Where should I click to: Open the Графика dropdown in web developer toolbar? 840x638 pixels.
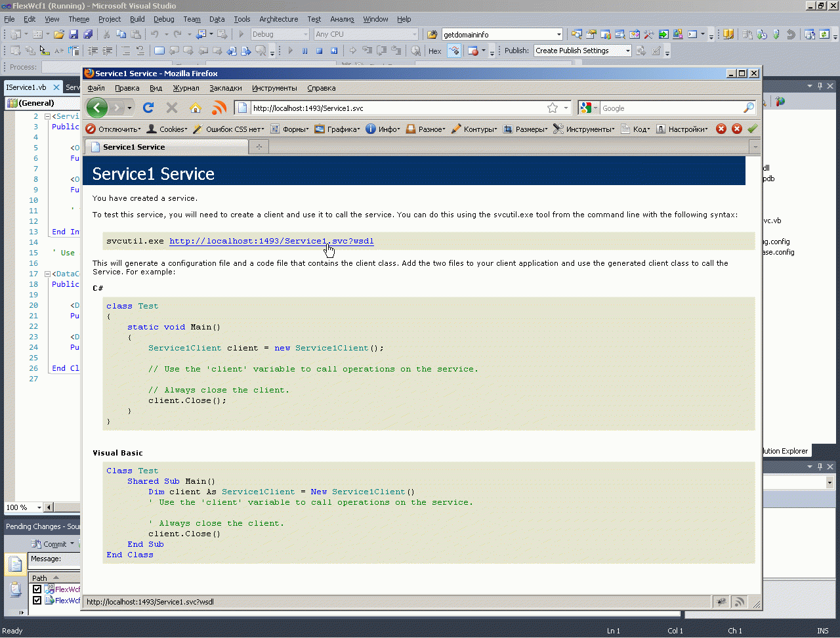(x=337, y=129)
